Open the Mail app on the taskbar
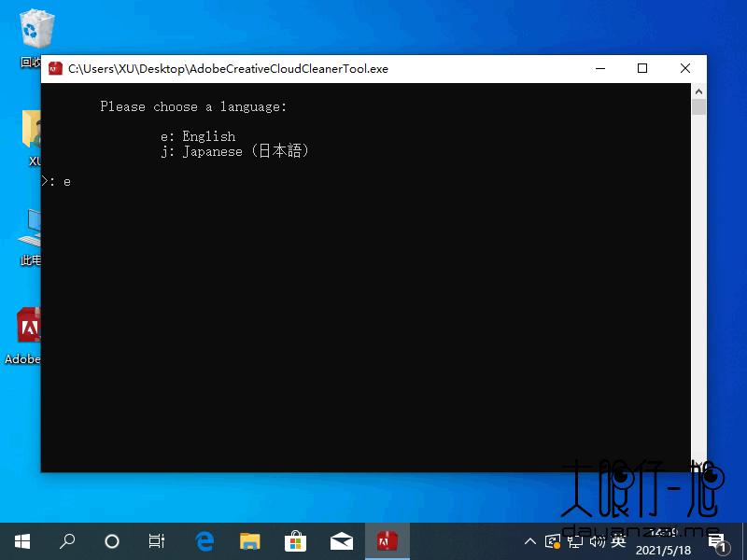Screen dimensions: 747x560 tap(341, 540)
